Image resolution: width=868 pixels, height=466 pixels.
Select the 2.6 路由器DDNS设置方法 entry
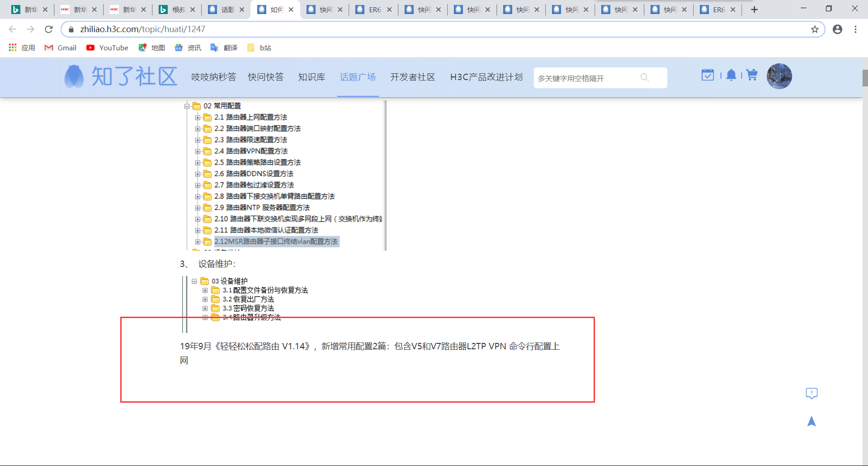click(x=254, y=174)
